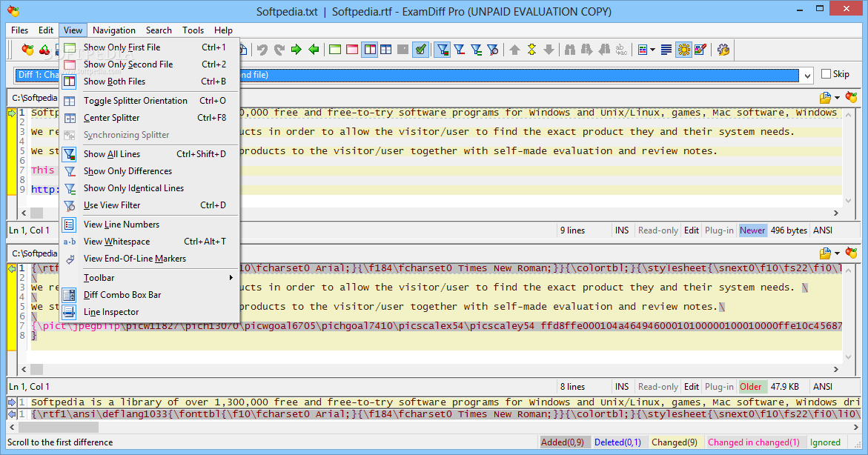Click '47.9 KB' in second pane status bar

(x=784, y=386)
